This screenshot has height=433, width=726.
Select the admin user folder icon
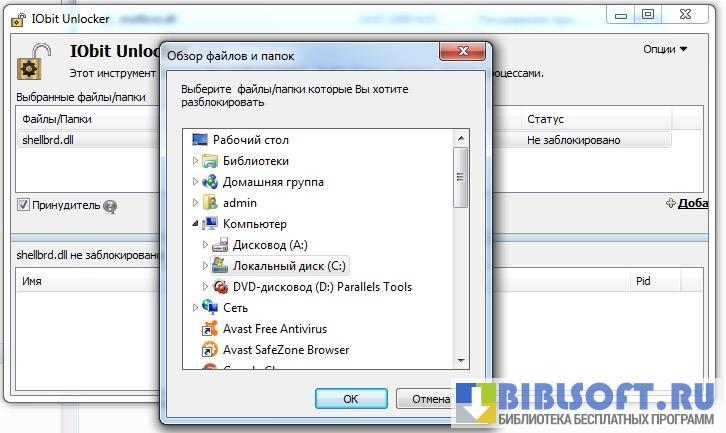coord(210,203)
